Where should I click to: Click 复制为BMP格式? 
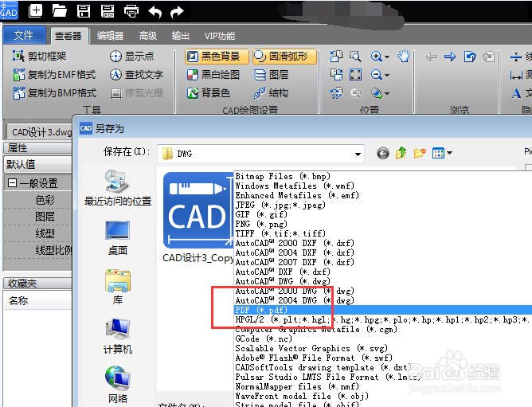[x=54, y=92]
